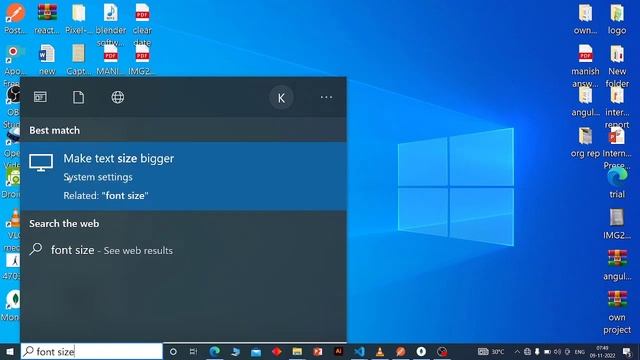
Task: Select the 'IMG2...' image file on right side
Action: 617,224
